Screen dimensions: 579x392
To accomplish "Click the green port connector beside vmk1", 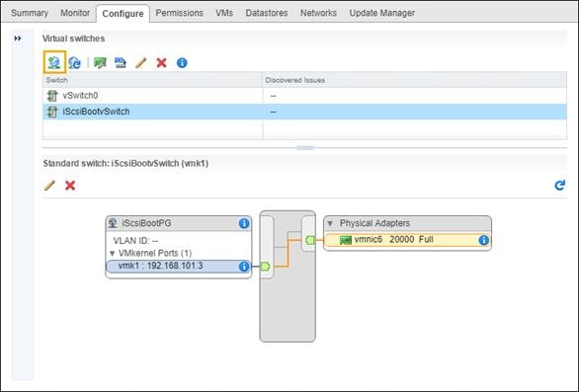I will (265, 267).
